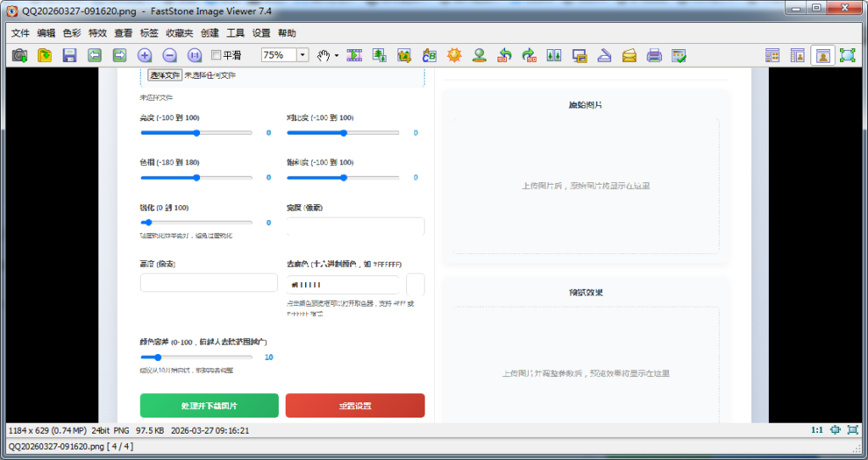Click the 饱和度 saturation slider
Viewport: 868px width, 460px height.
[343, 178]
